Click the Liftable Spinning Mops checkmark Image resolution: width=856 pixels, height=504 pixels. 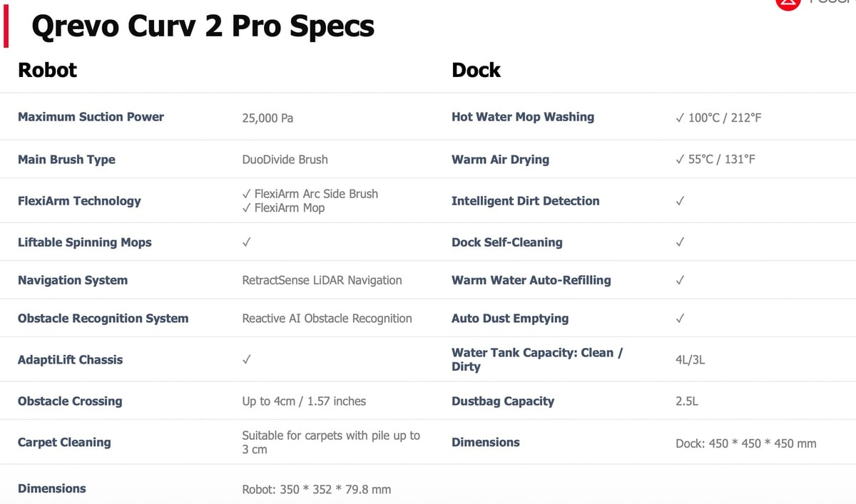click(246, 242)
